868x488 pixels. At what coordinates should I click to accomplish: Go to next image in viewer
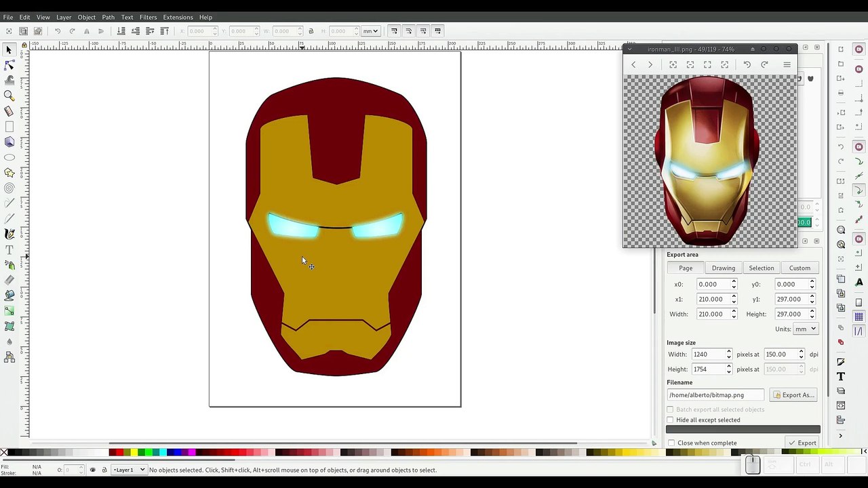(x=650, y=64)
